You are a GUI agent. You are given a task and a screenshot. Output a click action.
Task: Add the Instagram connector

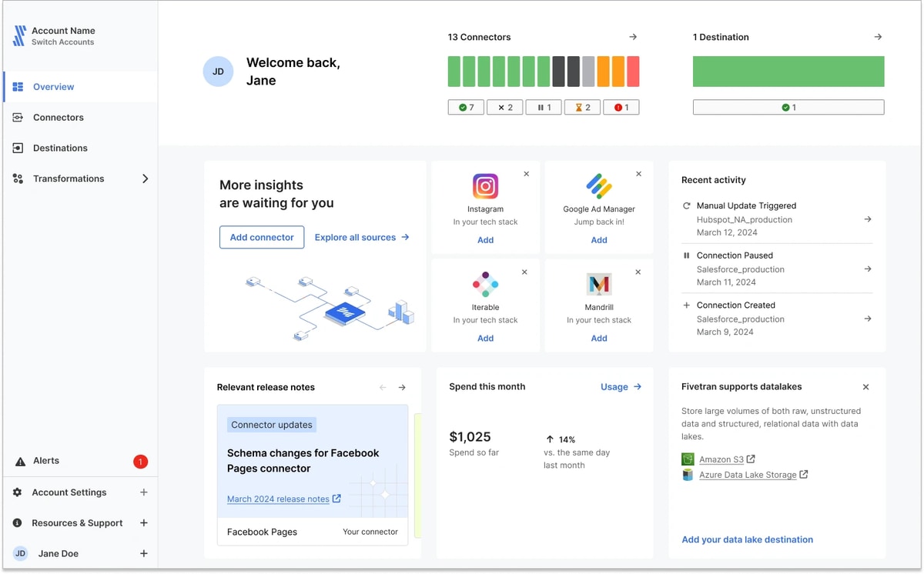point(485,240)
